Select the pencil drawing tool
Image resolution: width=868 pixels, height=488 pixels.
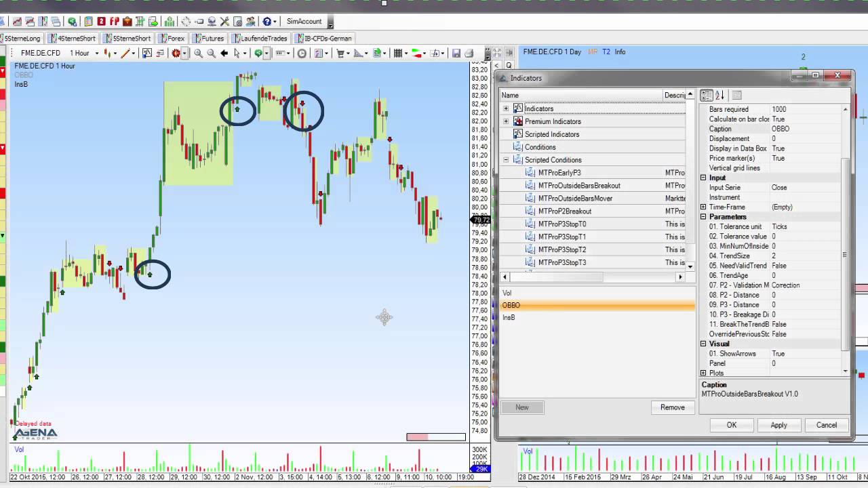tap(125, 53)
